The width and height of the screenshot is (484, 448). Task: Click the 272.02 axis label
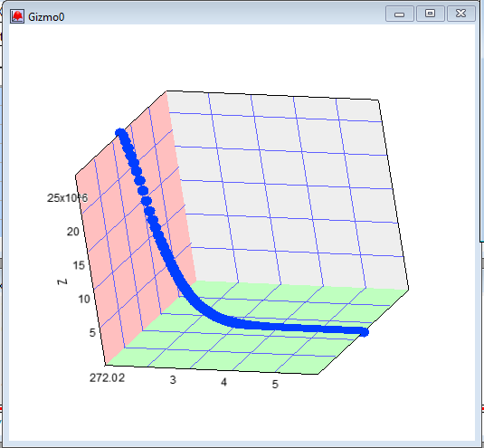(x=107, y=377)
